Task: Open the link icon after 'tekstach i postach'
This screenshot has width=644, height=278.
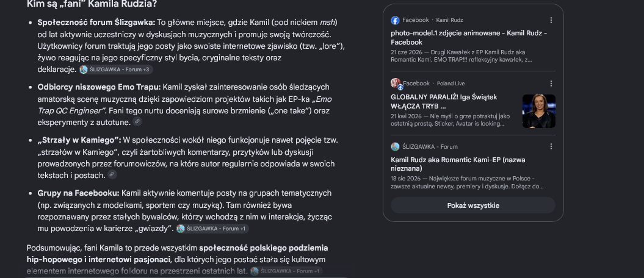Action: 112,175
